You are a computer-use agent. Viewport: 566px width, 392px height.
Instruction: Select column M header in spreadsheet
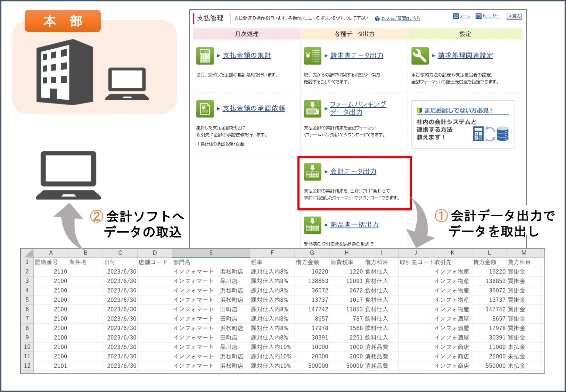pos(524,253)
